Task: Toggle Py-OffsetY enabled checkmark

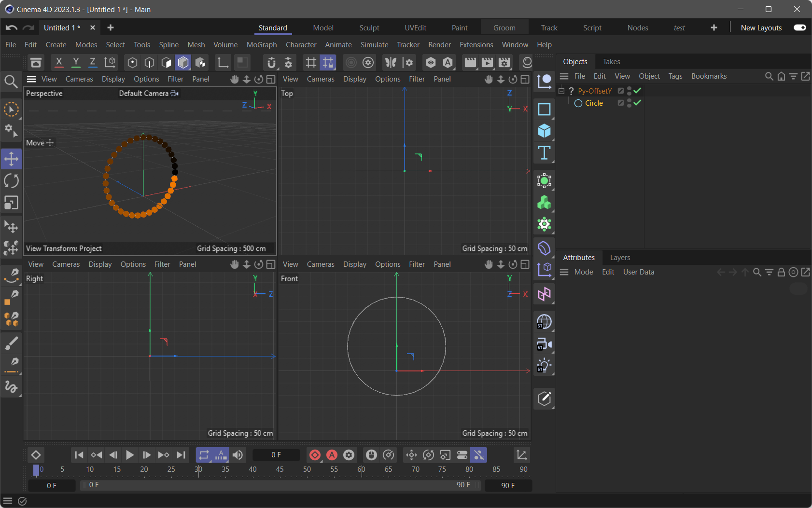Action: click(x=637, y=91)
